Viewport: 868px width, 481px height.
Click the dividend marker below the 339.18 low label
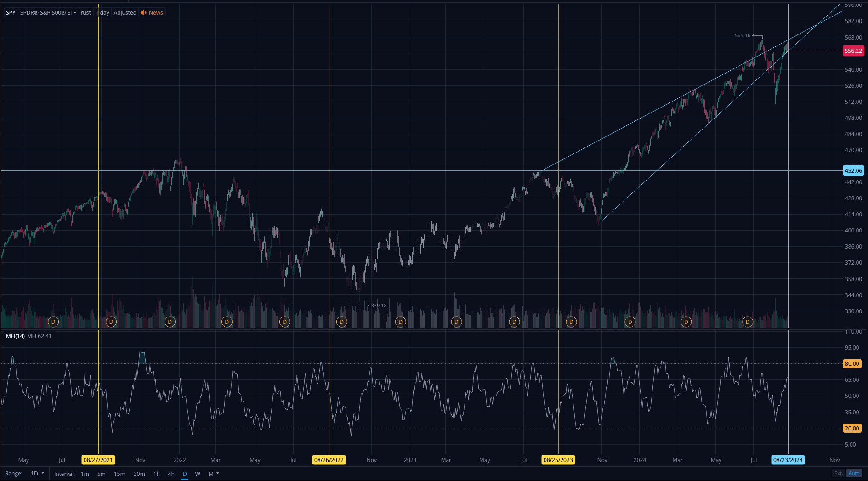click(400, 322)
